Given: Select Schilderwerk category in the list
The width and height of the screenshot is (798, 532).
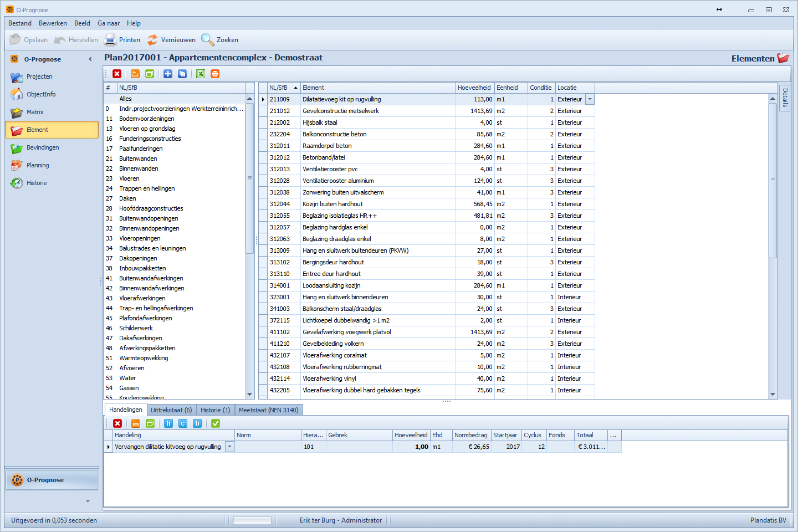Looking at the screenshot, I should pyautogui.click(x=175, y=328).
